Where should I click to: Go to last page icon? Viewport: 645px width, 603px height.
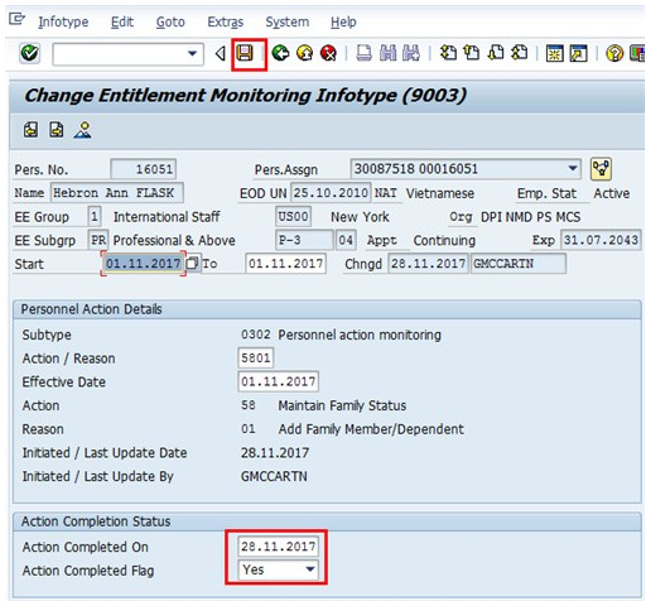520,53
